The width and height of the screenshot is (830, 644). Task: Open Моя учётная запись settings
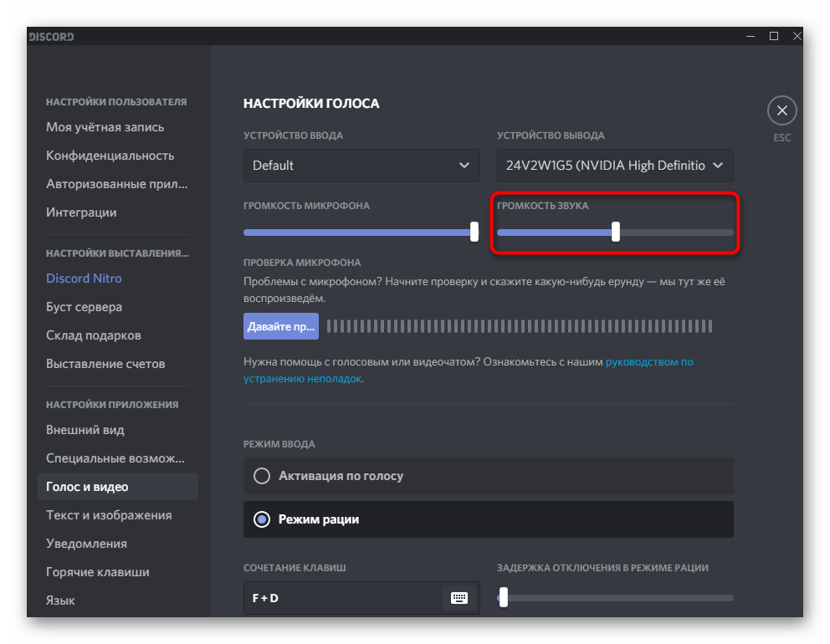coord(105,127)
